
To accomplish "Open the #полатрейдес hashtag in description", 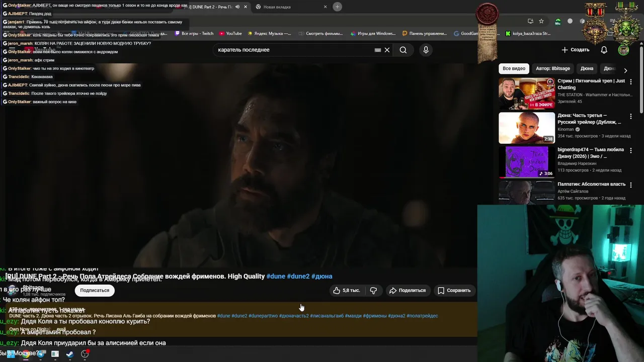I will [x=422, y=316].
